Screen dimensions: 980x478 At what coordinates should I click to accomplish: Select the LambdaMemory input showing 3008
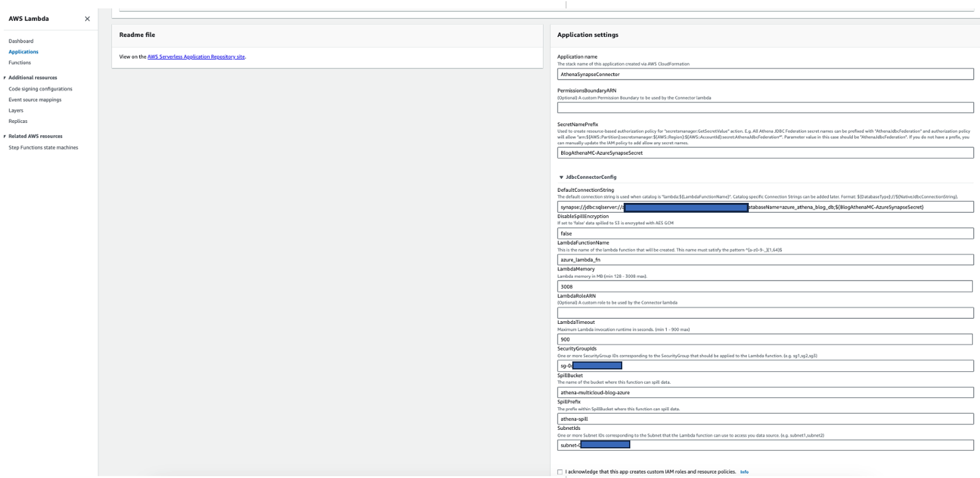(765, 286)
